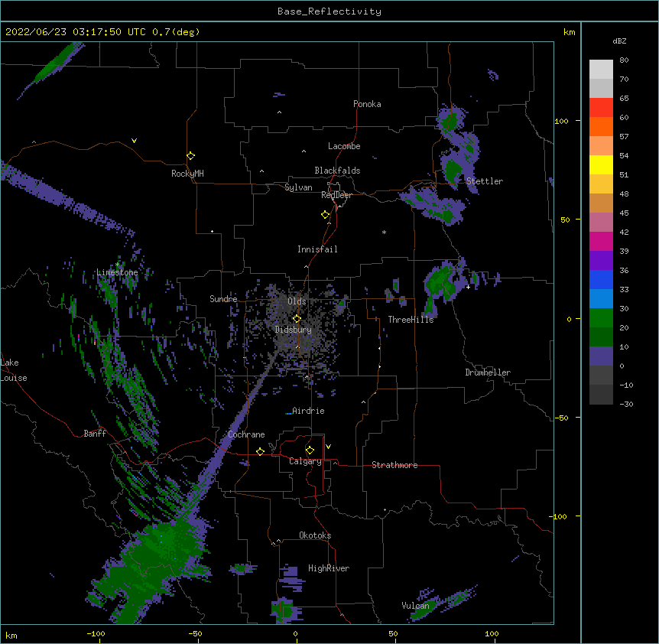Click the 100 tick on right axis
Image resolution: width=659 pixels, height=644 pixels.
[x=561, y=121]
